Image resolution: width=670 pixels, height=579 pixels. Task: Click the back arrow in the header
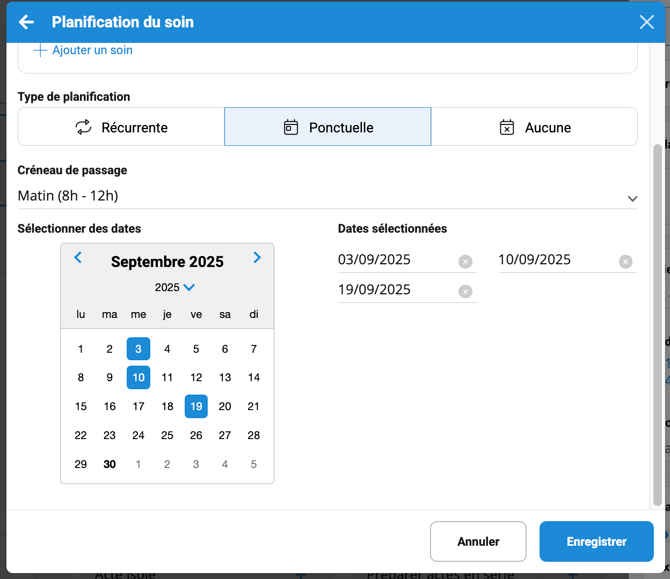(27, 22)
